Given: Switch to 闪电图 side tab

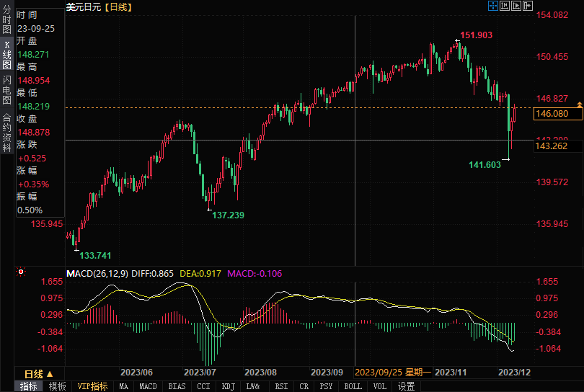Looking at the screenshot, I should point(6,89).
